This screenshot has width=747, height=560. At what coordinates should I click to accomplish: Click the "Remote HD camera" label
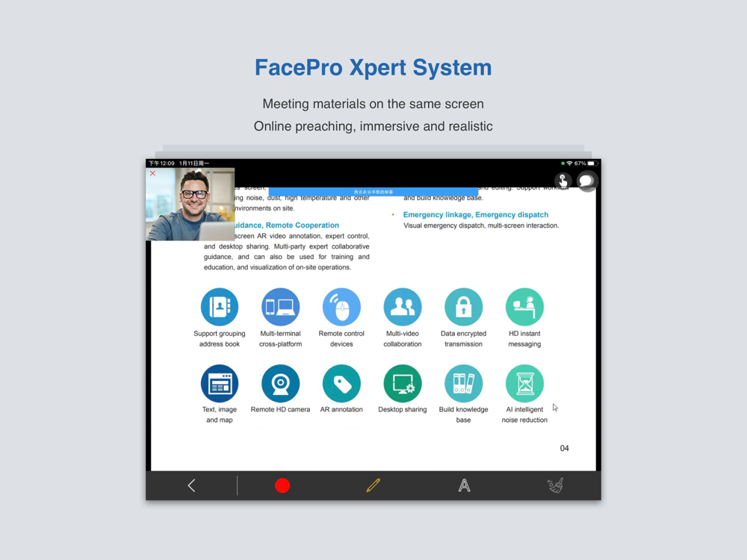(280, 409)
